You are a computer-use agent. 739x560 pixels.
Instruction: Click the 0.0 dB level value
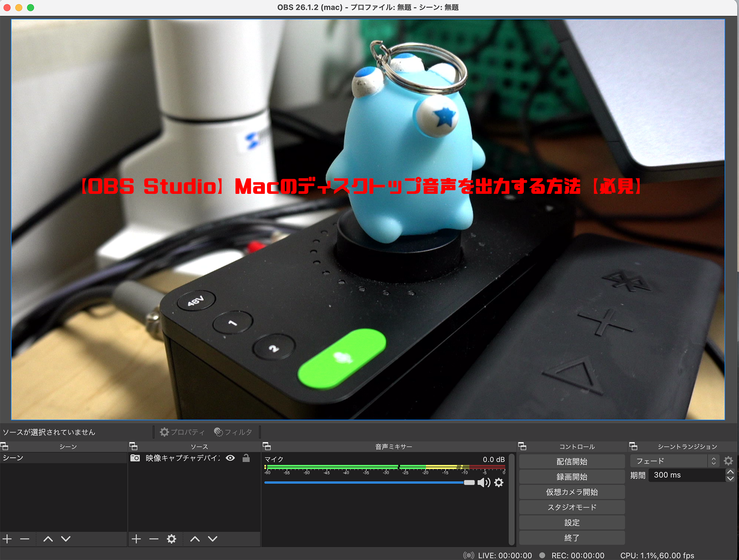tap(494, 459)
